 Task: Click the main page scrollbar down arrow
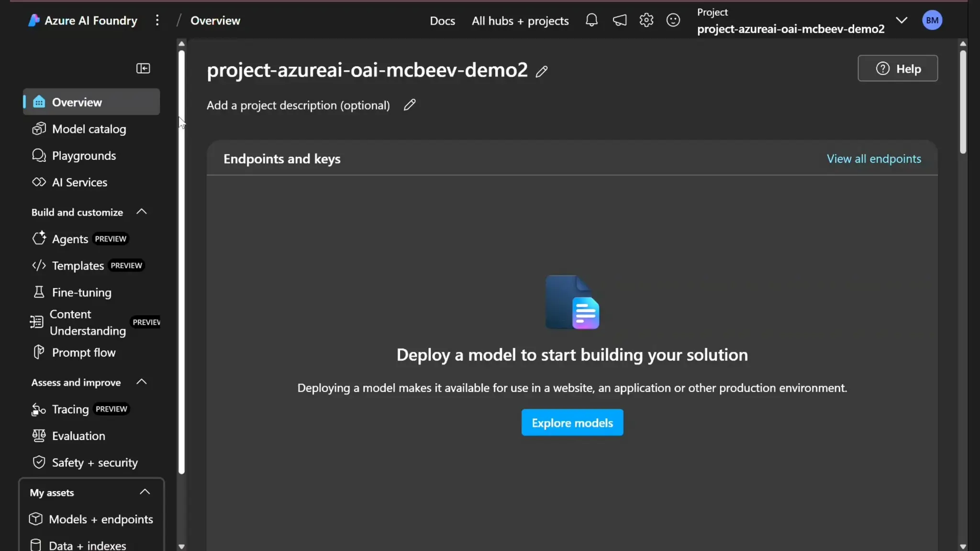(x=963, y=546)
